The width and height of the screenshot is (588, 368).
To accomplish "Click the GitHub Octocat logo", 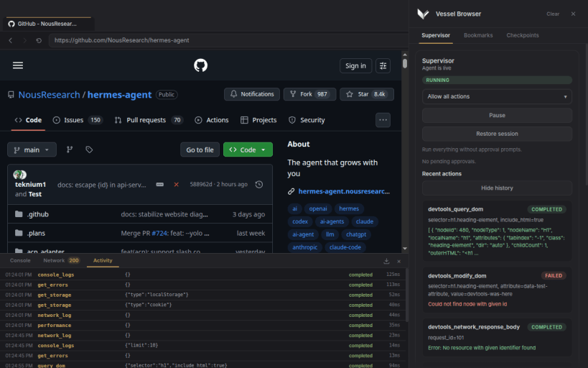I will coord(200,65).
